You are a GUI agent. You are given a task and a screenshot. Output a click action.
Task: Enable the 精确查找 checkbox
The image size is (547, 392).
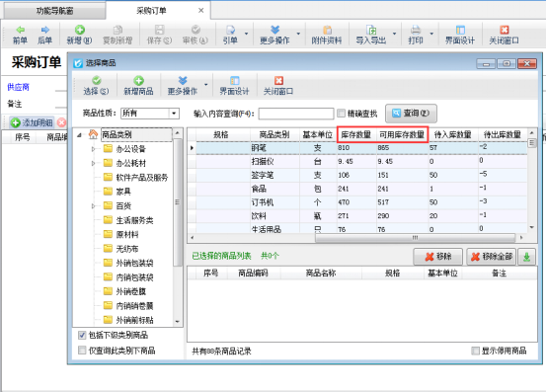pos(342,113)
